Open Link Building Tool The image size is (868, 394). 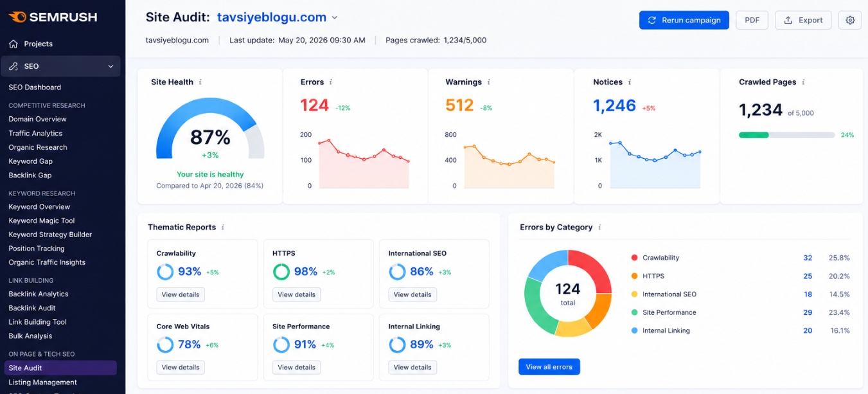37,322
